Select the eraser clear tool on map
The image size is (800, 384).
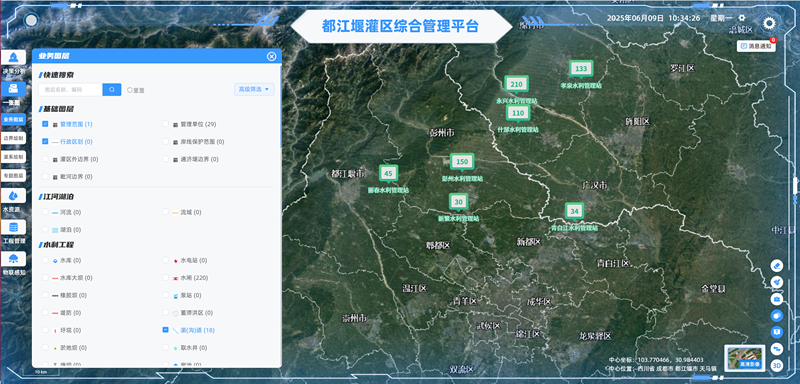(x=777, y=265)
